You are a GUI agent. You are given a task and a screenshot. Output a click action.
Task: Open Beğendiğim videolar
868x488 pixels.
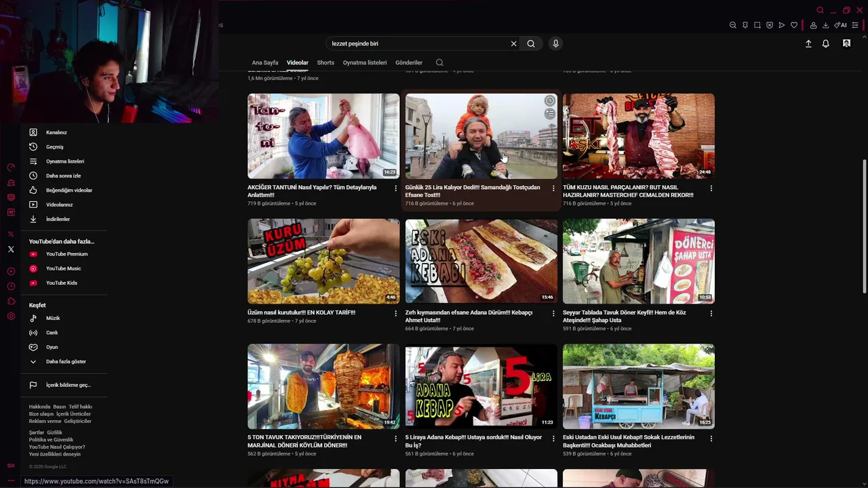point(63,190)
